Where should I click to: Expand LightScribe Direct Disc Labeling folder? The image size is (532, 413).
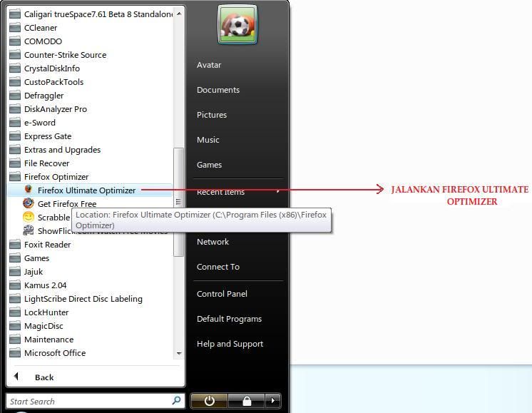pyautogui.click(x=76, y=299)
